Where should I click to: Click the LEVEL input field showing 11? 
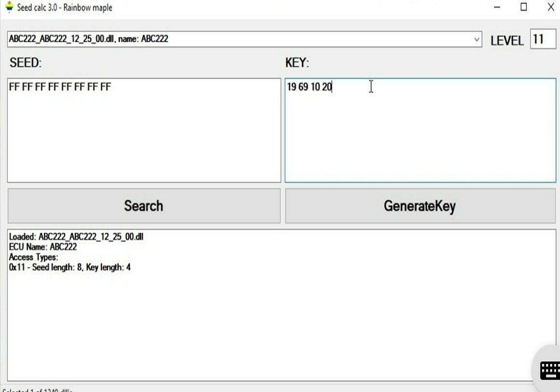[x=542, y=39]
